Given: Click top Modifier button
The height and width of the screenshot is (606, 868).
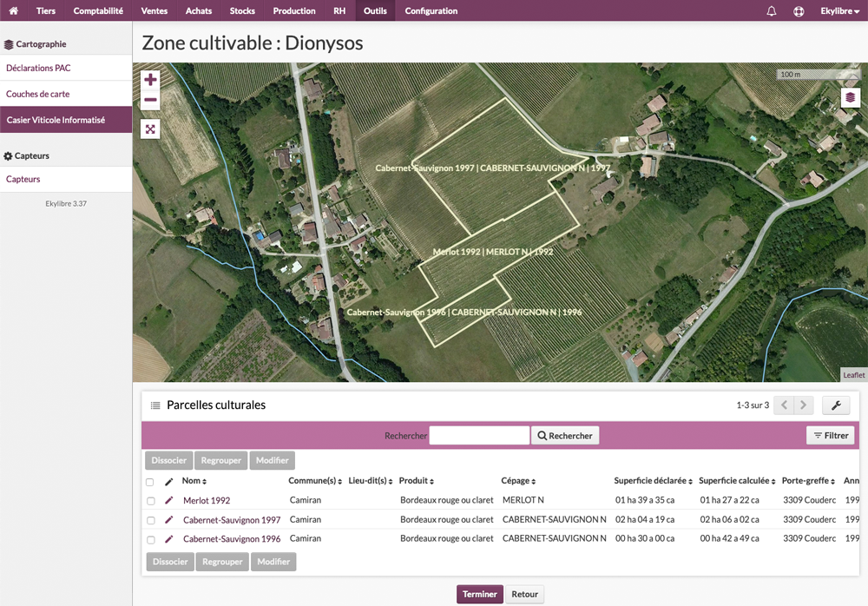Looking at the screenshot, I should pyautogui.click(x=272, y=460).
